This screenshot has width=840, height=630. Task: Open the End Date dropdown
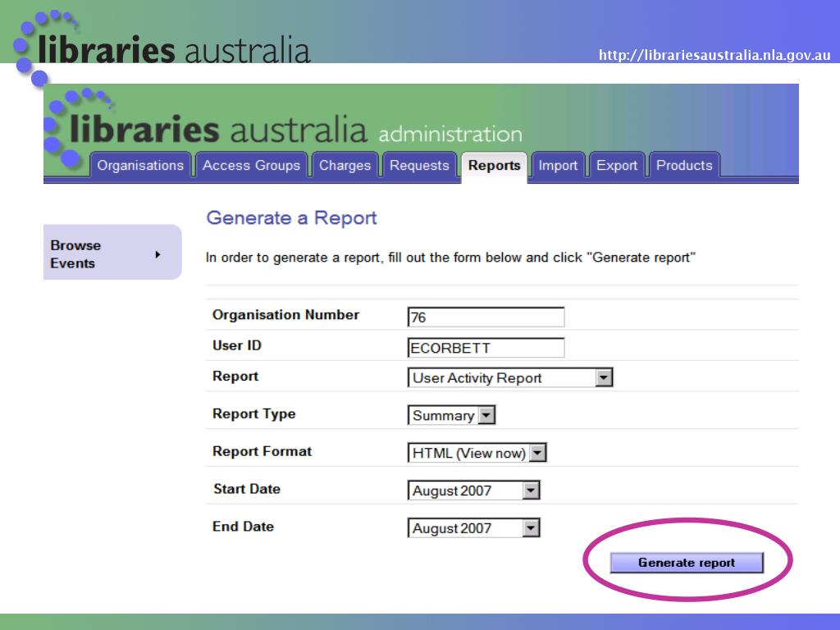click(473, 527)
